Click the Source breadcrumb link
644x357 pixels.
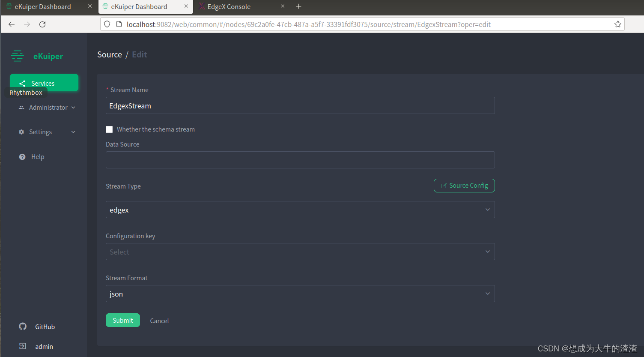point(110,54)
